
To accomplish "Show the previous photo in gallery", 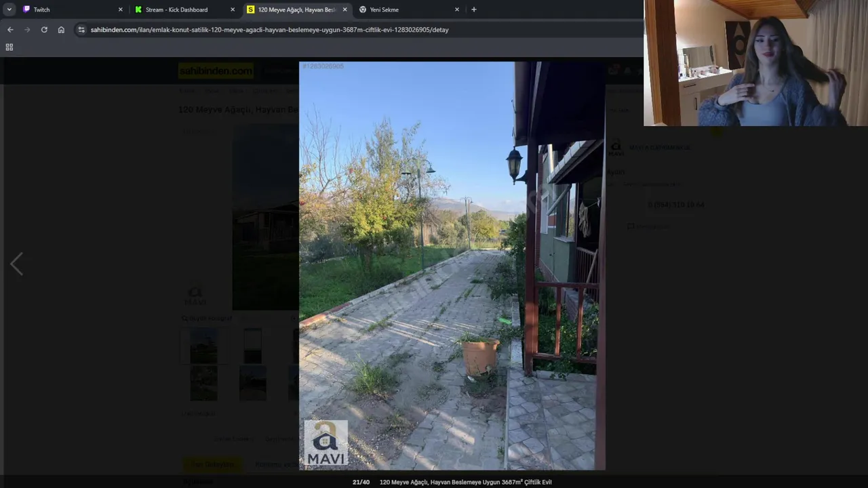I will coord(16,264).
